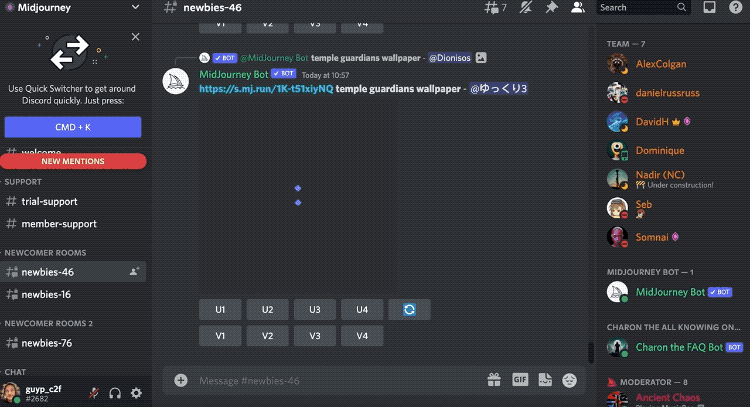Image resolution: width=750 pixels, height=407 pixels.
Task: Open User Settings gear
Action: click(136, 393)
